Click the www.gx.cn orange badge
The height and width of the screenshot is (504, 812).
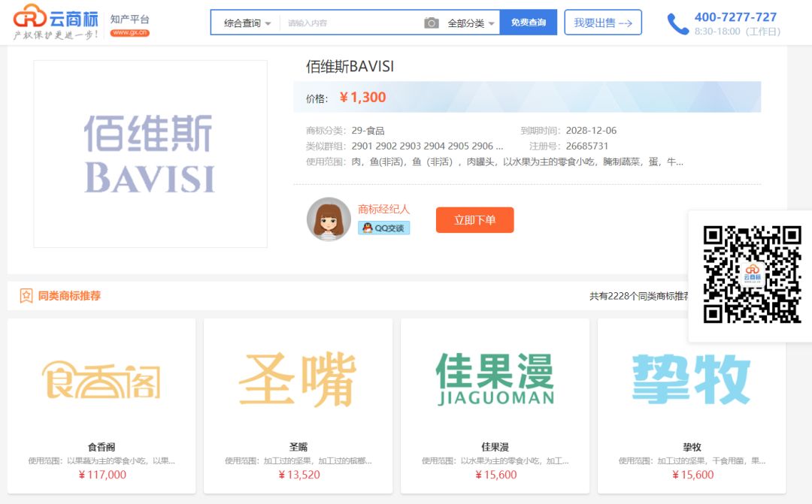[x=129, y=33]
